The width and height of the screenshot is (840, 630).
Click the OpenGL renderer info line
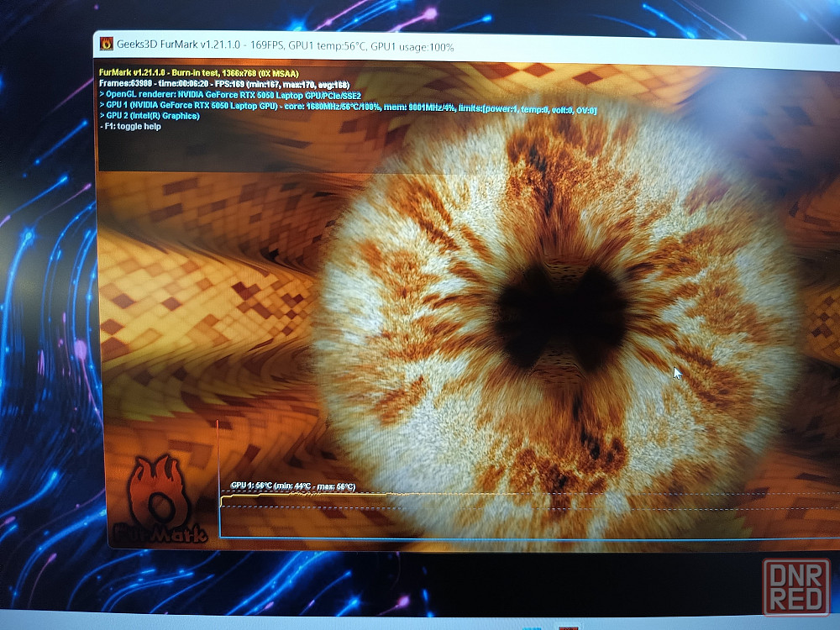tap(229, 95)
